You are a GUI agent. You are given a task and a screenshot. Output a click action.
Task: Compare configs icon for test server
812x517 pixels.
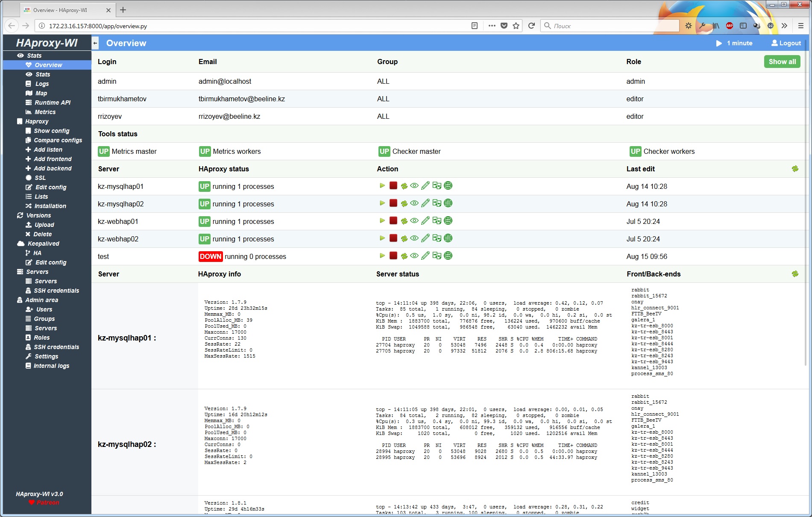point(437,256)
